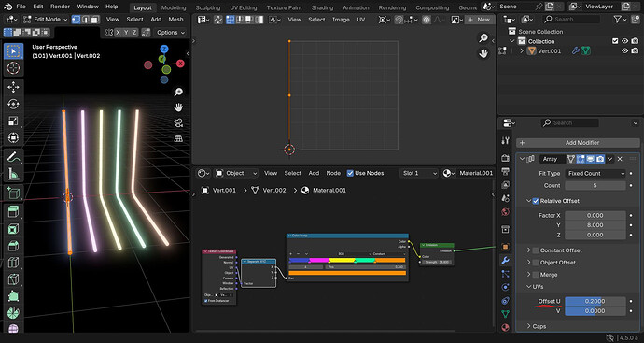Viewport: 644px width, 343px height.
Task: Switch to Modeling workspace tab
Action: pyautogui.click(x=174, y=7)
